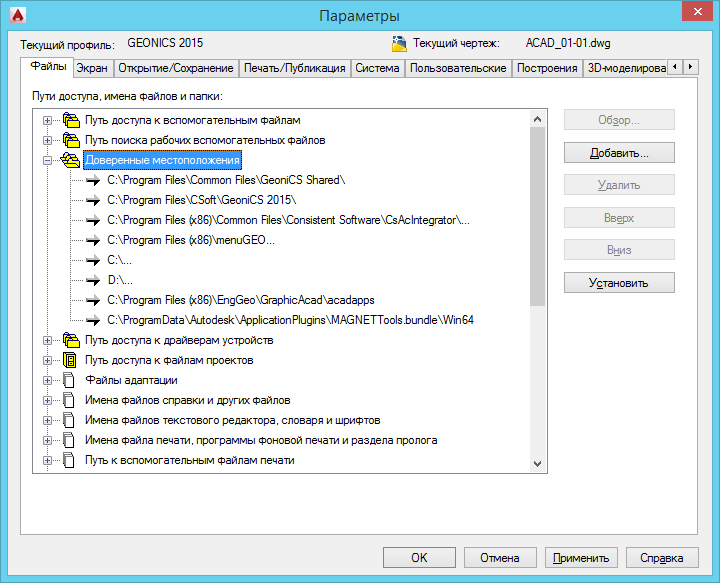Viewport: 720px width, 583px height.
Task: Click the current drawing file icon
Action: point(399,44)
